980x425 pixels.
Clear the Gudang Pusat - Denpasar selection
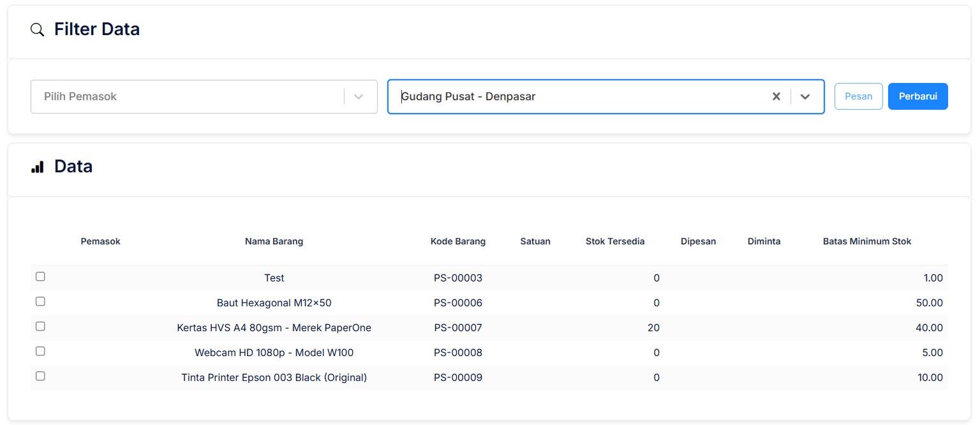pos(776,96)
